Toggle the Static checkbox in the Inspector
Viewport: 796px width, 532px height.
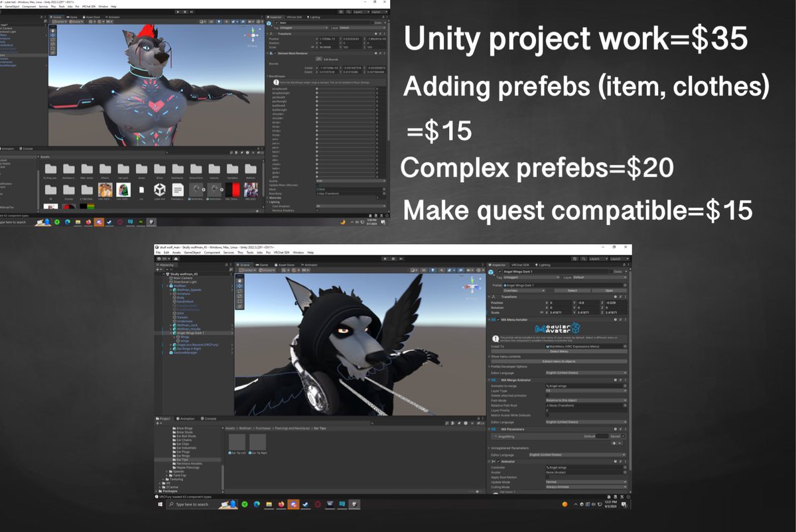611,271
